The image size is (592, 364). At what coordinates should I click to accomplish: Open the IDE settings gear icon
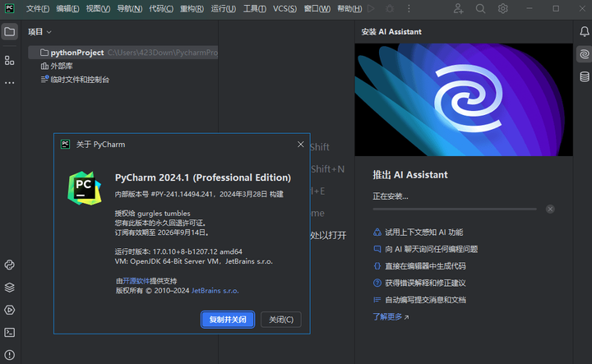pos(502,8)
